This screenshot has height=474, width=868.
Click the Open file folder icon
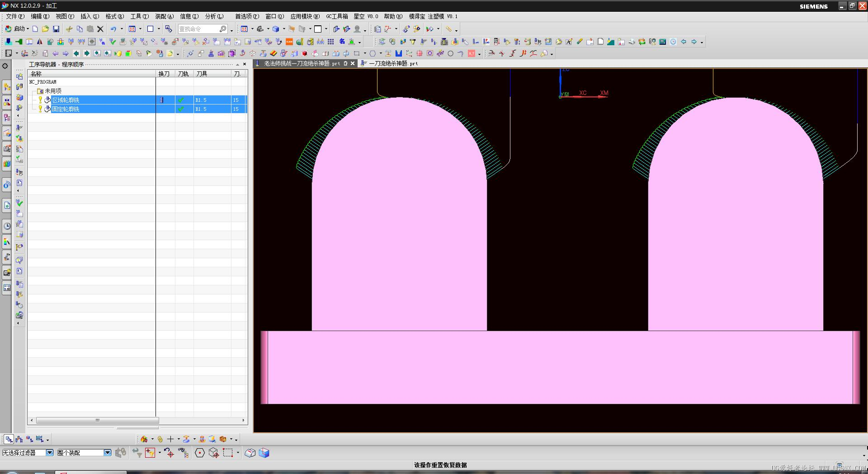click(45, 29)
